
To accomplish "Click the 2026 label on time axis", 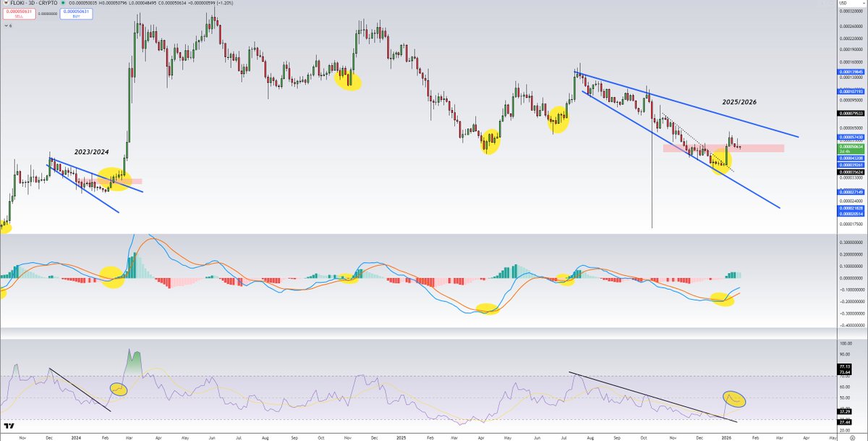I will tap(726, 437).
